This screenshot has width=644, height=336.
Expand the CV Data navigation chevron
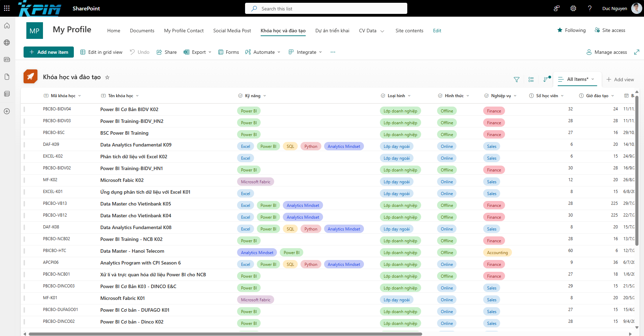click(x=382, y=31)
